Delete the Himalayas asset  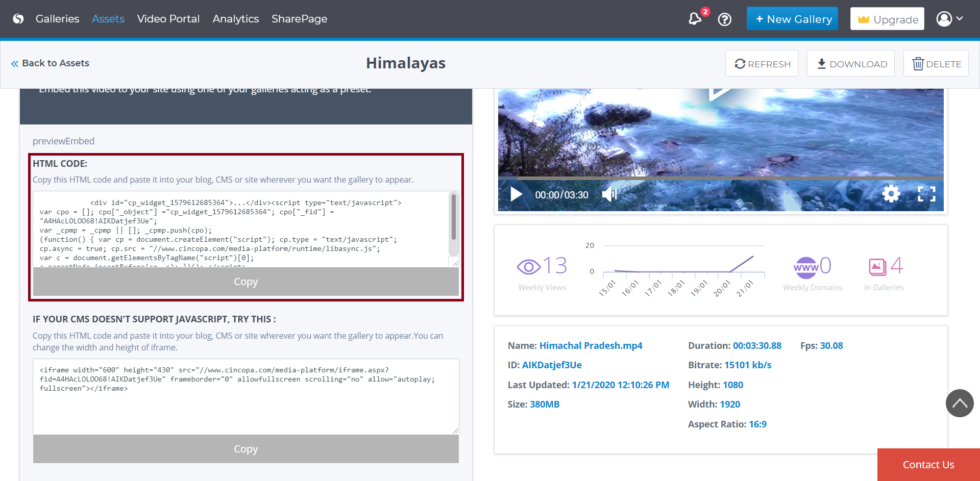(x=936, y=64)
